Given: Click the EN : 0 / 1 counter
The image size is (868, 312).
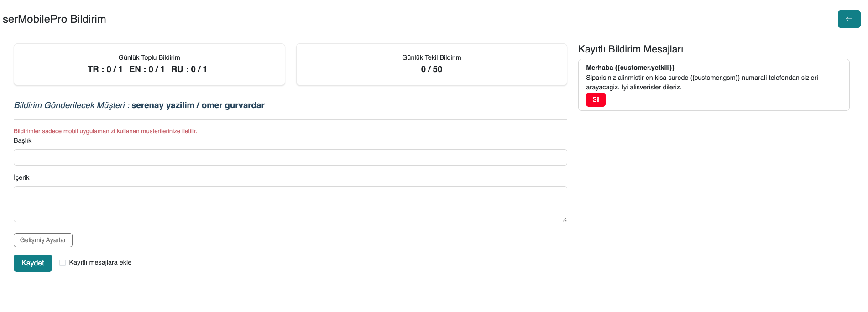Looking at the screenshot, I should click(146, 69).
